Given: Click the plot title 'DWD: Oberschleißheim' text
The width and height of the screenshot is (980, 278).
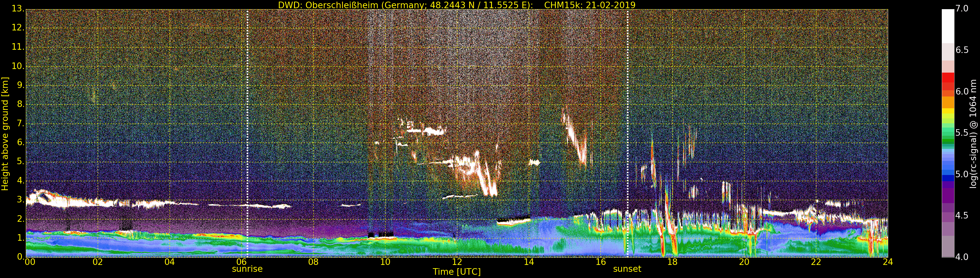Looking at the screenshot, I should click(x=328, y=5).
